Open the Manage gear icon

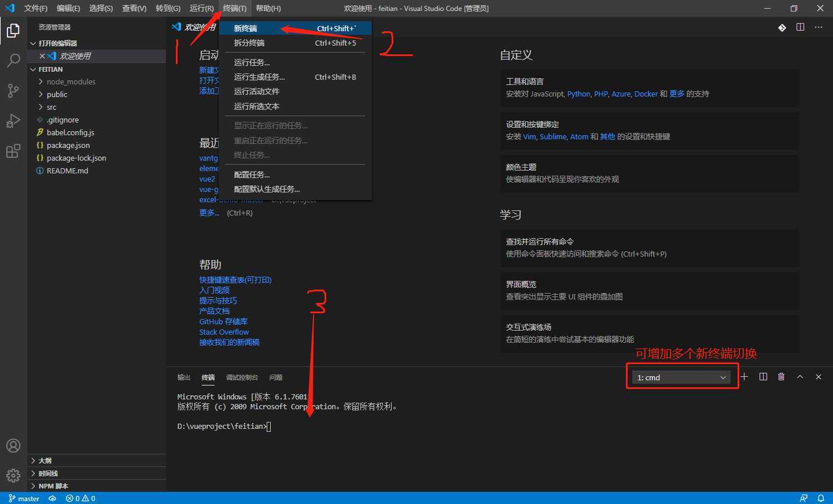click(x=13, y=476)
